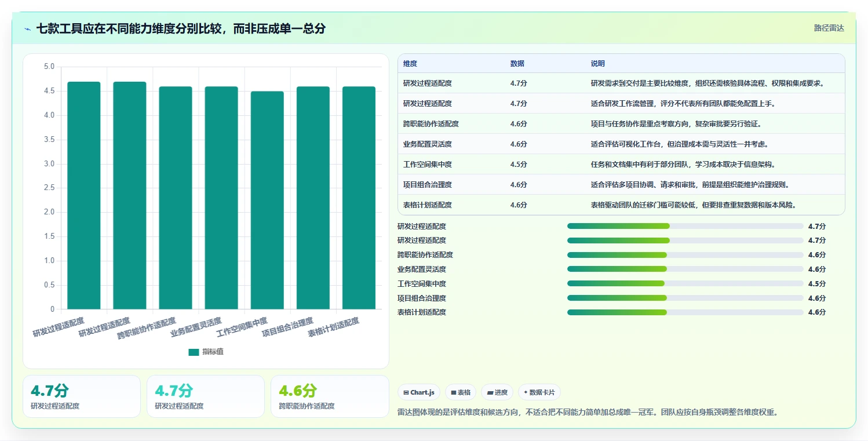Click the 表格 chip
Viewport: 868px width, 441px height.
[x=461, y=392]
